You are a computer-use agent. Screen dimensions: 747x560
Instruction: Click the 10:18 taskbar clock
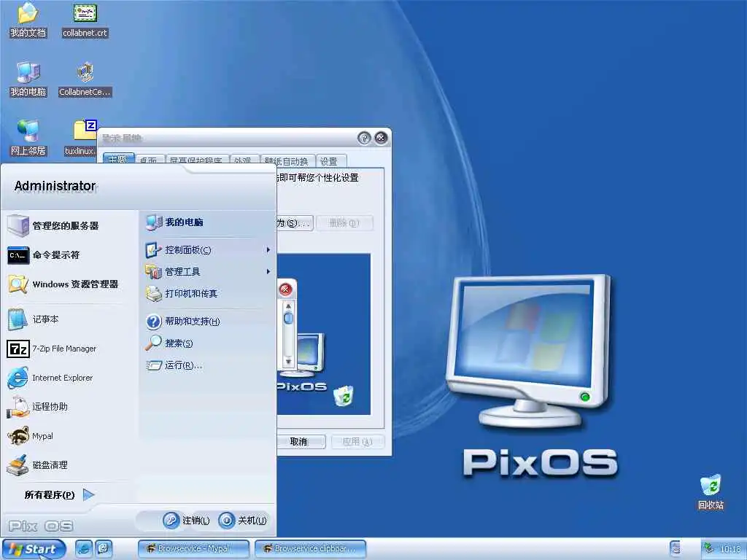729,549
